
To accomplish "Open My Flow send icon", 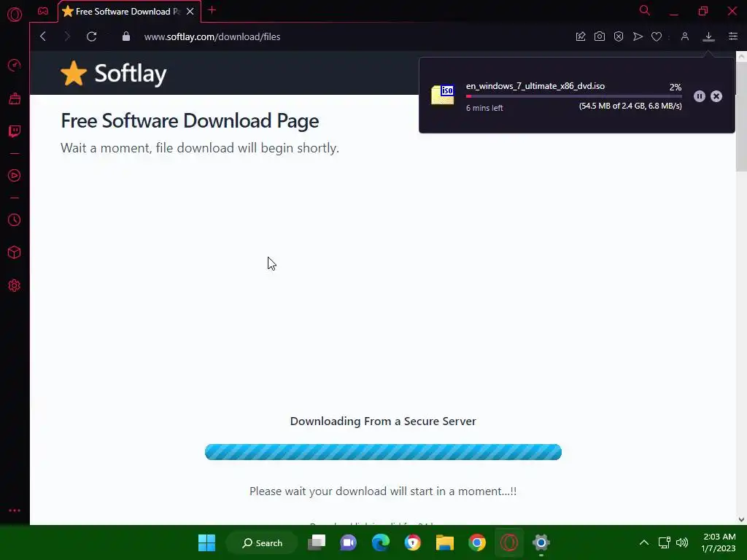I will coord(638,36).
